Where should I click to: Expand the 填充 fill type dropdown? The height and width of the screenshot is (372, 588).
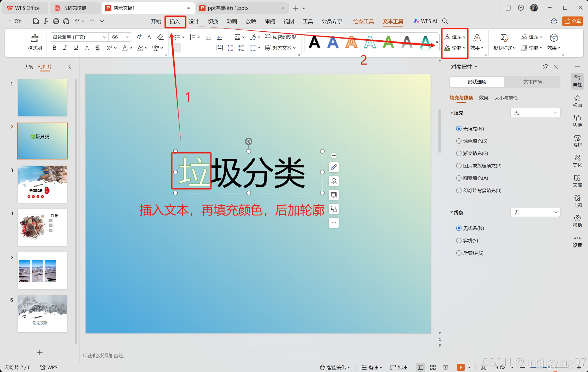point(535,113)
